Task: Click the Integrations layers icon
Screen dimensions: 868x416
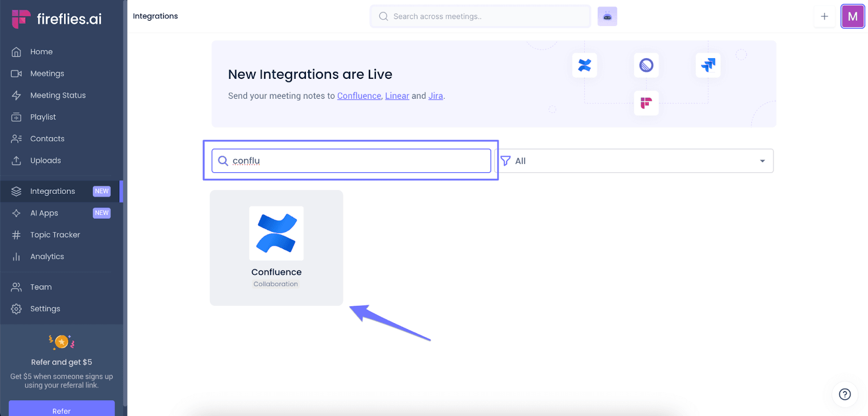Action: click(16, 191)
